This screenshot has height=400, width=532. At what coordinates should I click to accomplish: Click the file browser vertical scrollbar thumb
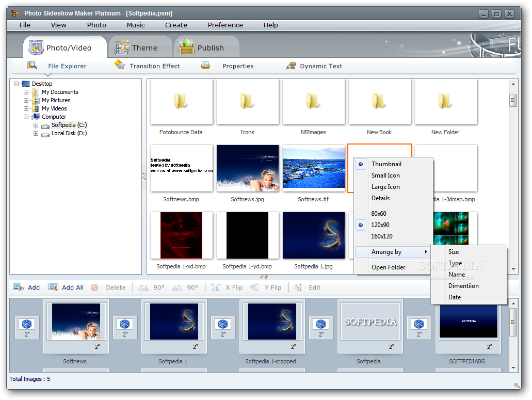point(513,100)
